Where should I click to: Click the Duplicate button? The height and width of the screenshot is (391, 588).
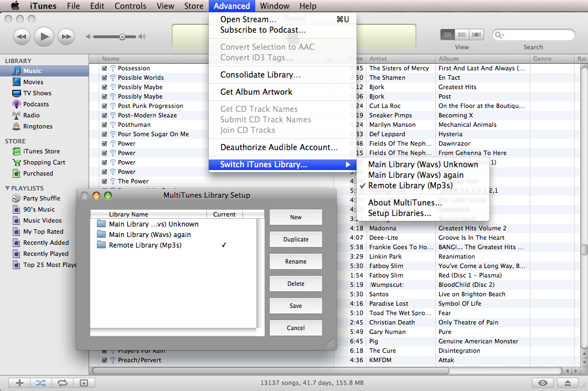tap(296, 239)
